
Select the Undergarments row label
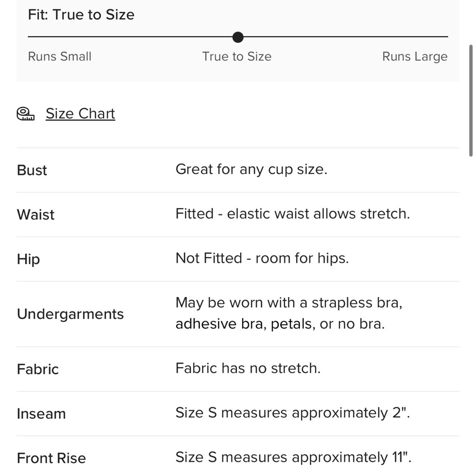pos(70,314)
